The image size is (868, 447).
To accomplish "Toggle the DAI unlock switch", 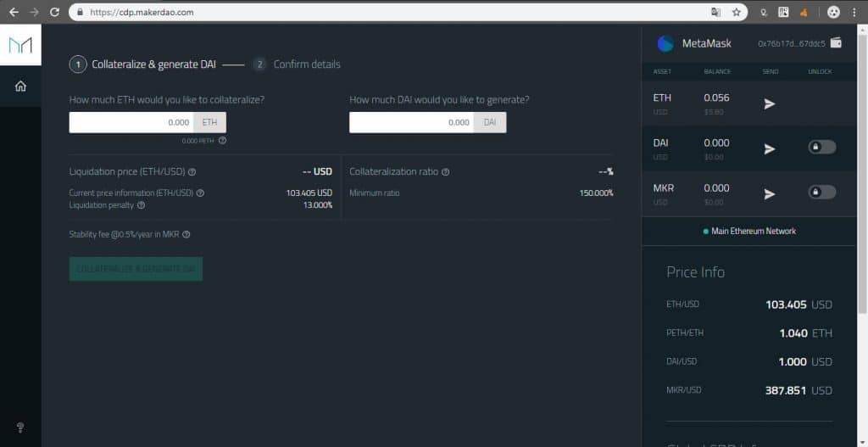I will tap(822, 148).
